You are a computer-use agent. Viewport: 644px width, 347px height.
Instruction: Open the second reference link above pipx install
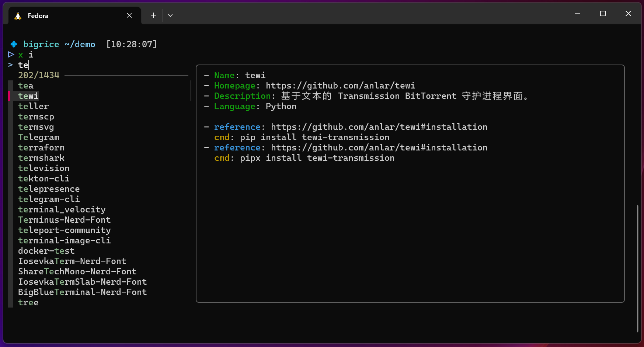[379, 148]
